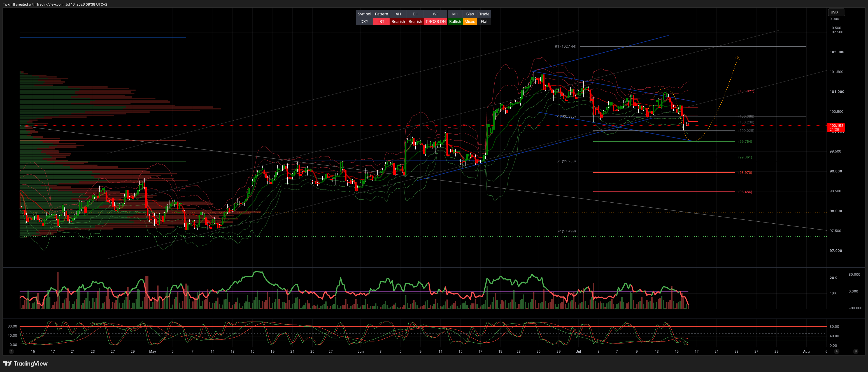Toggle auto scale with the A button

(836, 351)
